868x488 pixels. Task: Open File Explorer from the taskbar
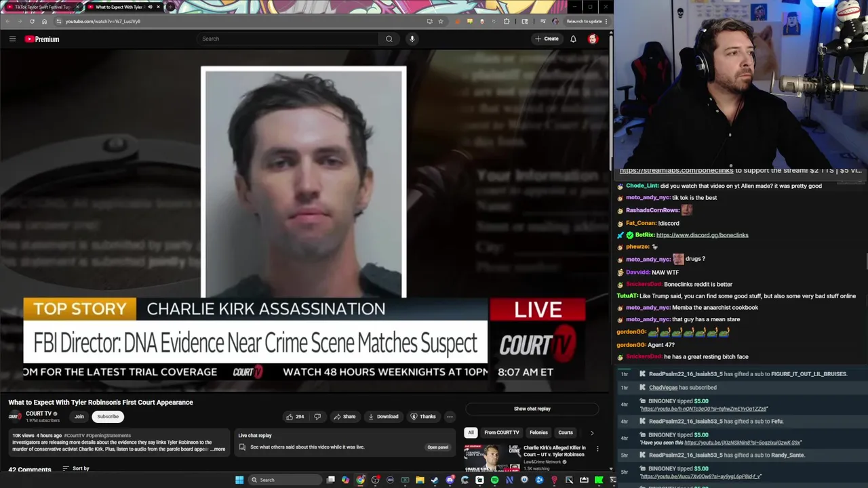coord(420,480)
